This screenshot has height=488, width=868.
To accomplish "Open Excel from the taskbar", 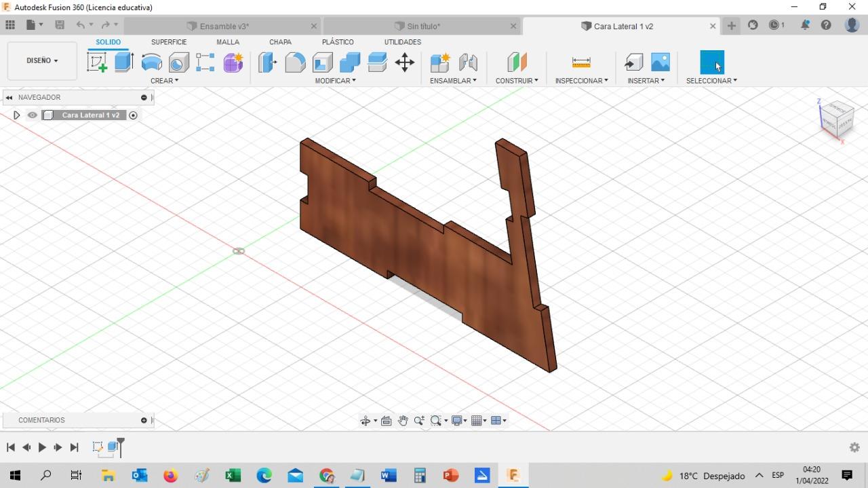I will coord(233,475).
